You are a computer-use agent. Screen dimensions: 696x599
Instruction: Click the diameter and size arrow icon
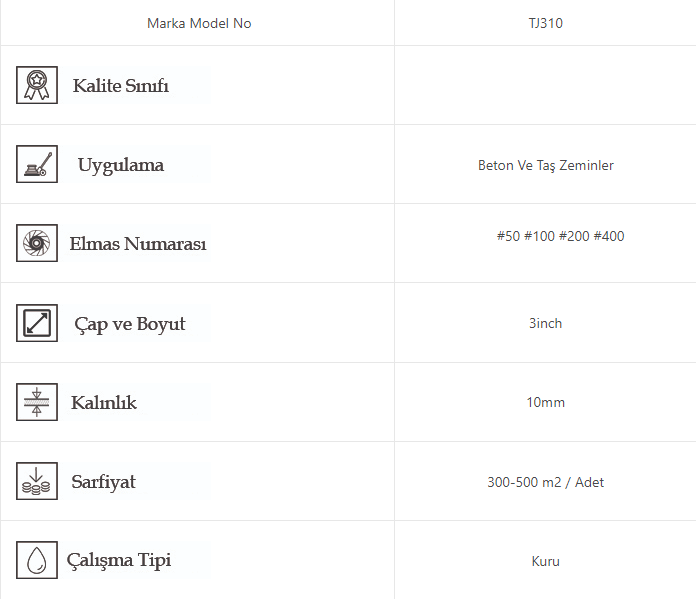pyautogui.click(x=37, y=323)
